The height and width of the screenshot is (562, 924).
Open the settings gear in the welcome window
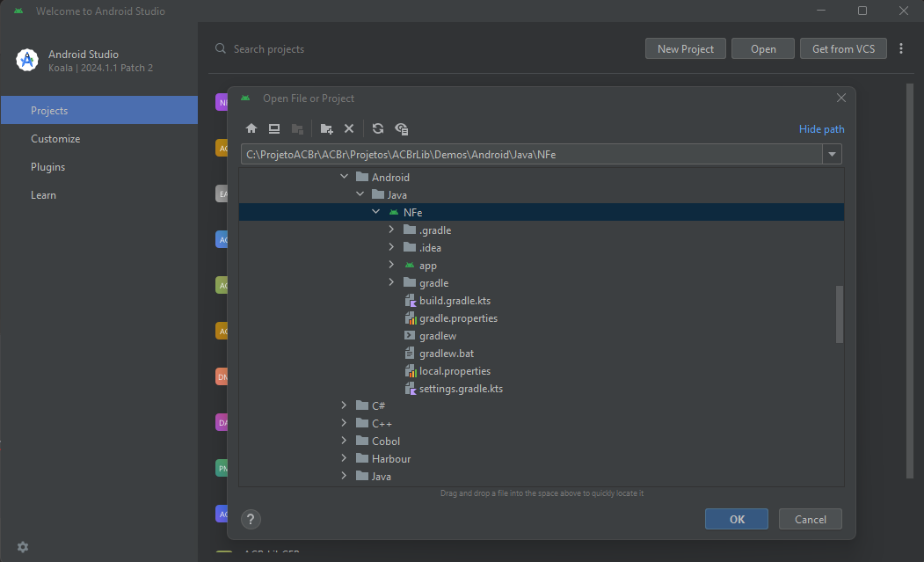pos(23,547)
